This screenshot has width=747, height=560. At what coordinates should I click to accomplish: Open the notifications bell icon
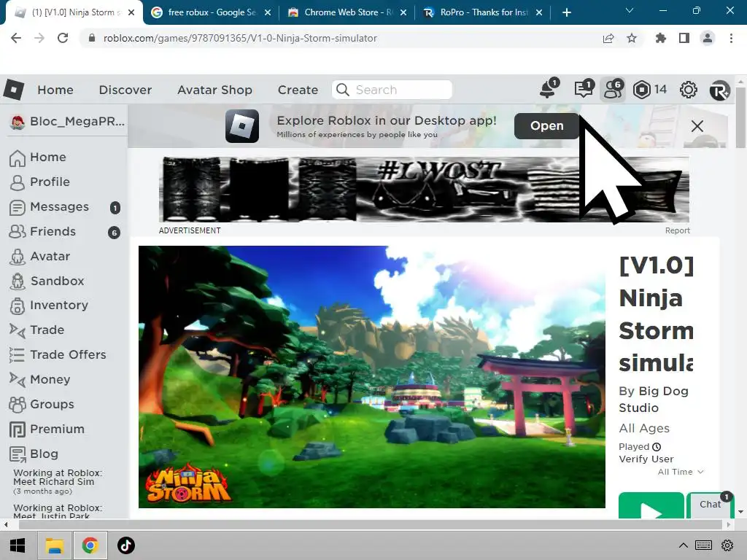click(x=549, y=88)
